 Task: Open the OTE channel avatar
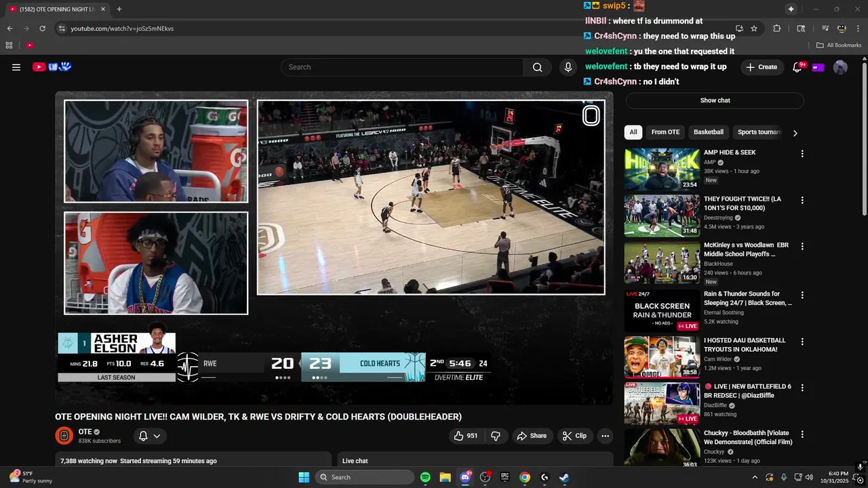64,436
